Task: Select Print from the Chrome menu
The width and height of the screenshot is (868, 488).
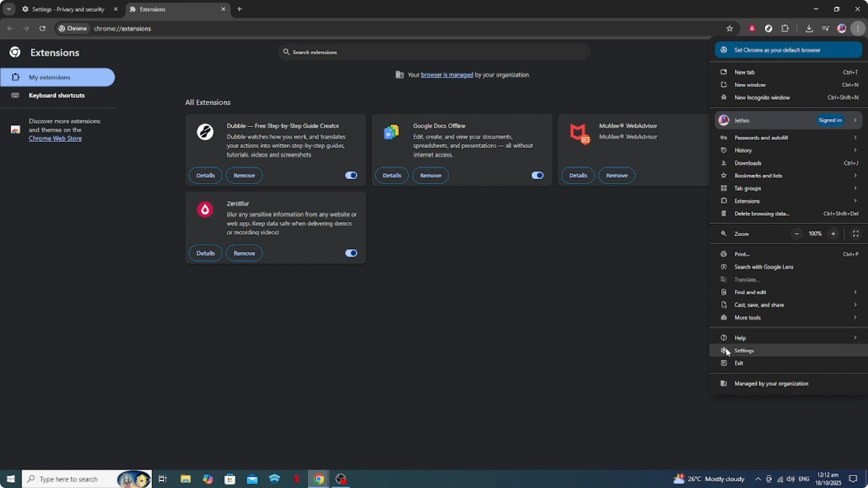Action: tap(789, 254)
